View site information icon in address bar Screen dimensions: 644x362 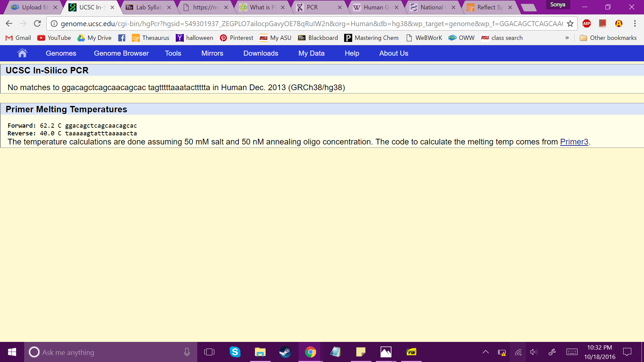click(54, 23)
